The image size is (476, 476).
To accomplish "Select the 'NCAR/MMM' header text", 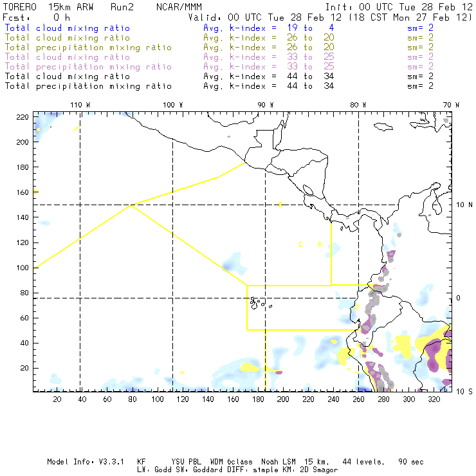I will coord(179,7).
